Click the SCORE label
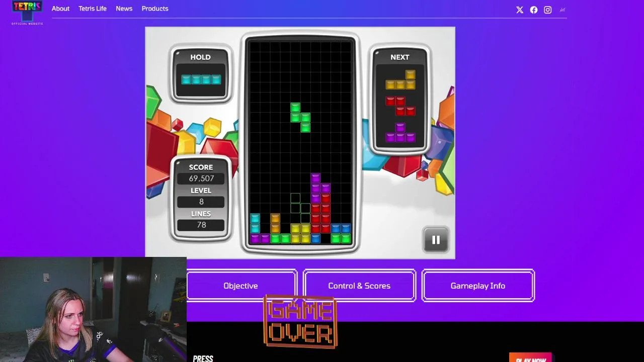 click(x=201, y=167)
